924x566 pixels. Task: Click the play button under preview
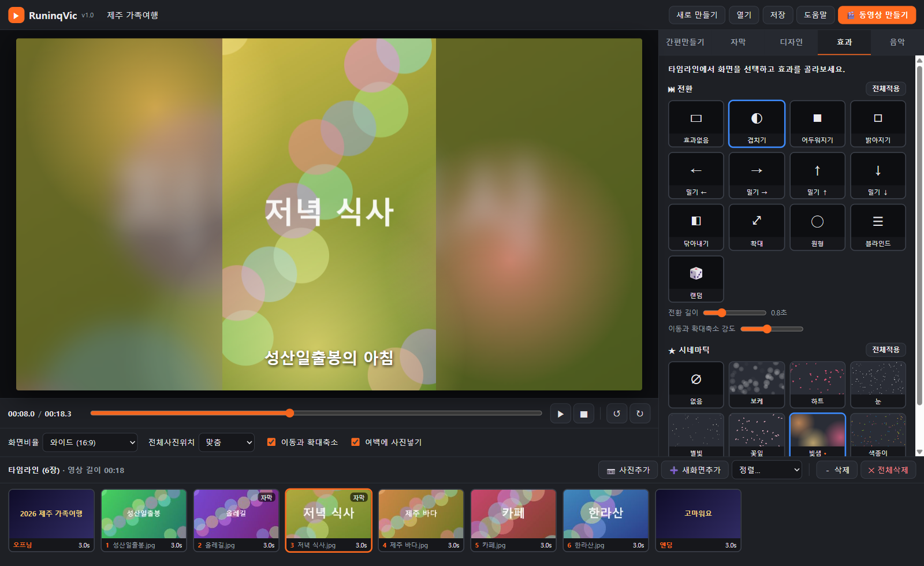click(x=560, y=414)
